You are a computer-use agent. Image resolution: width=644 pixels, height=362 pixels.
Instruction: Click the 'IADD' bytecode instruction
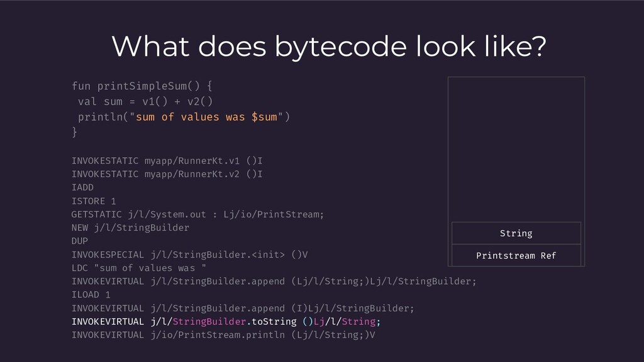click(x=82, y=187)
